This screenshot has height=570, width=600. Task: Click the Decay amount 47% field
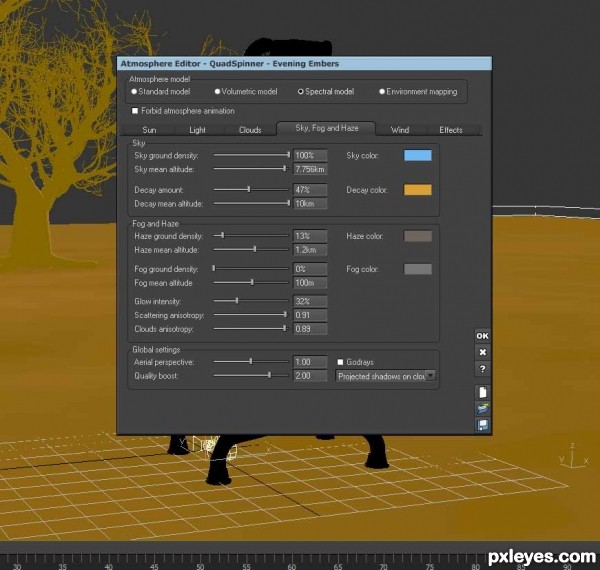tap(310, 190)
